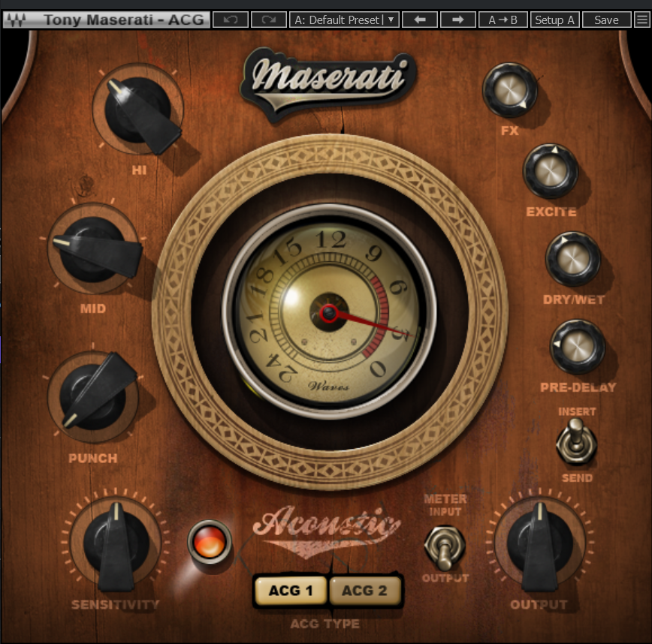
Task: Undo the last parameter change
Action: point(231,20)
